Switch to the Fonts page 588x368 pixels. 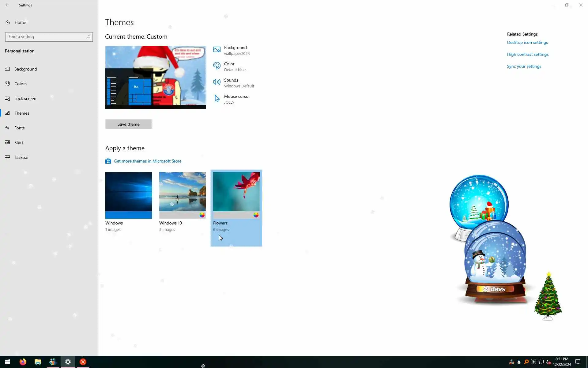[x=19, y=128]
